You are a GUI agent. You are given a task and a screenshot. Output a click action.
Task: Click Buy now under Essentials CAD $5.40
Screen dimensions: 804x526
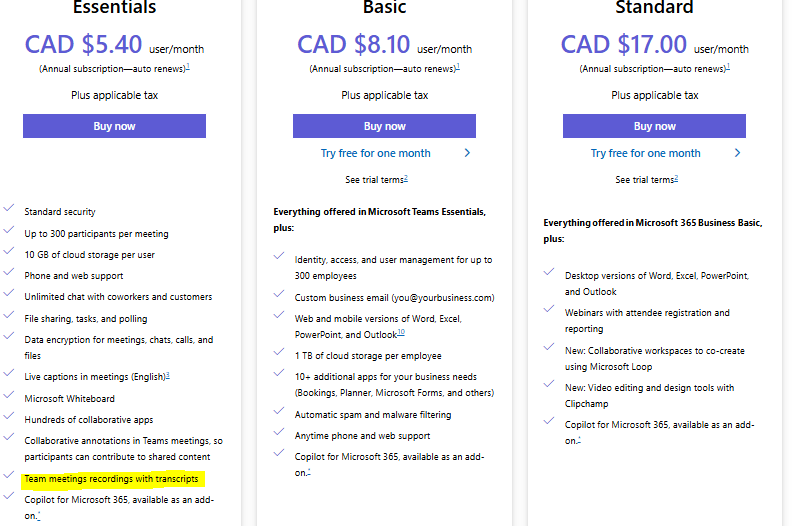114,126
